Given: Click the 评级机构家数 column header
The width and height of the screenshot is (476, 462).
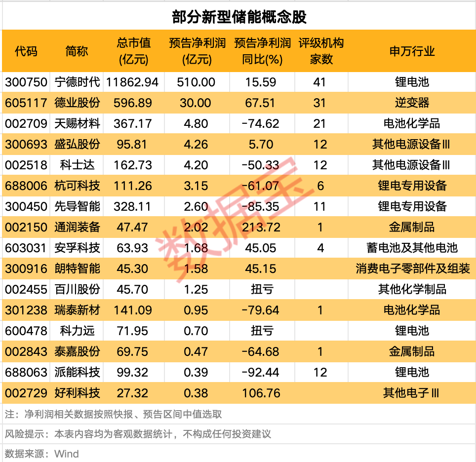Looking at the screenshot, I should click(x=321, y=51).
